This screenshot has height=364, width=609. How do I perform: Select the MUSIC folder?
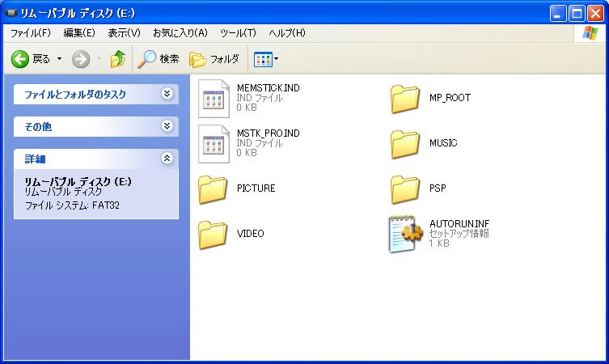coord(405,143)
